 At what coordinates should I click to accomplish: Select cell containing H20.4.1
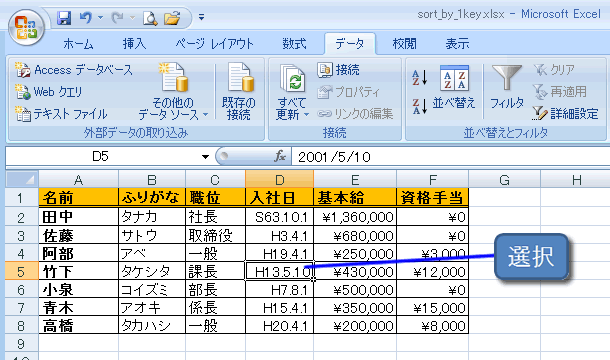[x=279, y=325]
